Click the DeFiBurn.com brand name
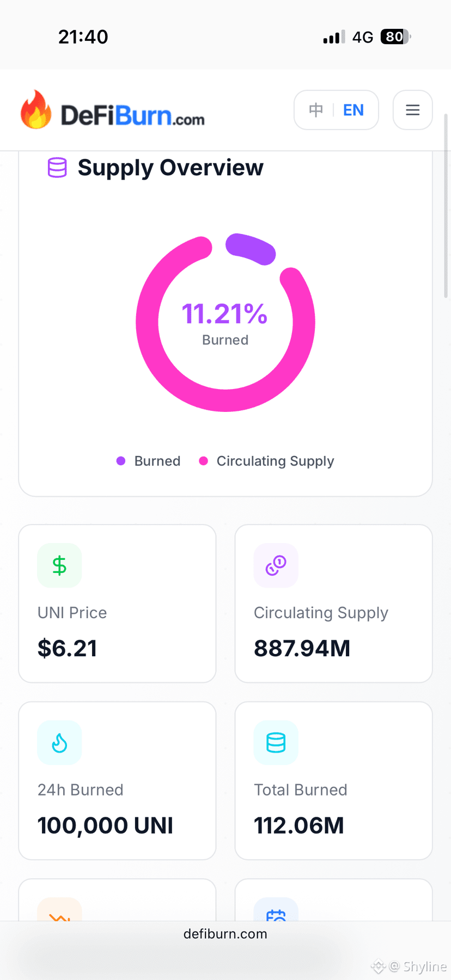This screenshot has width=451, height=980. [132, 115]
